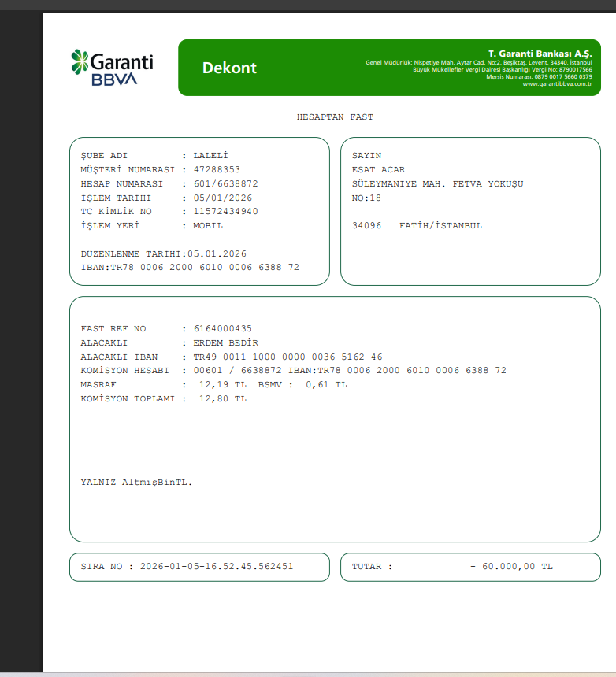
Task: Click the işlem yeri value MOBIL
Action: click(x=208, y=226)
